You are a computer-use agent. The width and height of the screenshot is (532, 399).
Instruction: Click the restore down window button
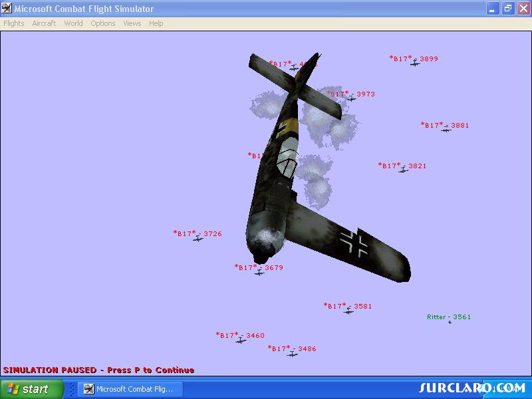pos(508,9)
